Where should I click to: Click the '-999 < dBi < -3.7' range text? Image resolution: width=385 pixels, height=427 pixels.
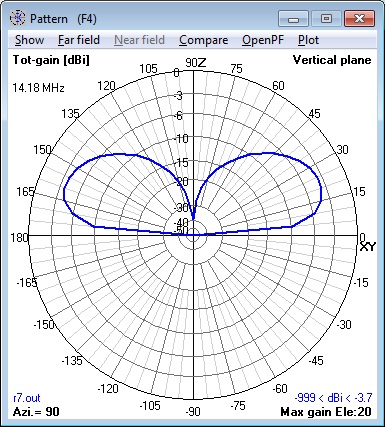(x=333, y=398)
